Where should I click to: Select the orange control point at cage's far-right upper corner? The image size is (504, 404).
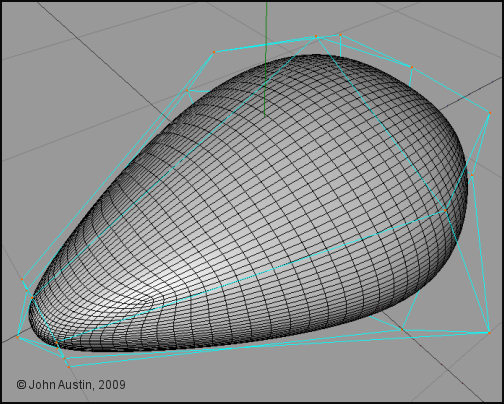tap(490, 113)
